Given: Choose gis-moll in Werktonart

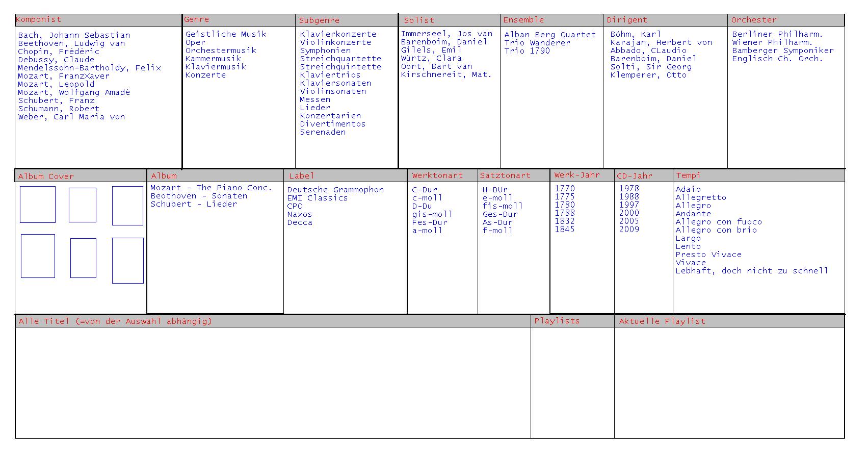Looking at the screenshot, I should coord(432,214).
